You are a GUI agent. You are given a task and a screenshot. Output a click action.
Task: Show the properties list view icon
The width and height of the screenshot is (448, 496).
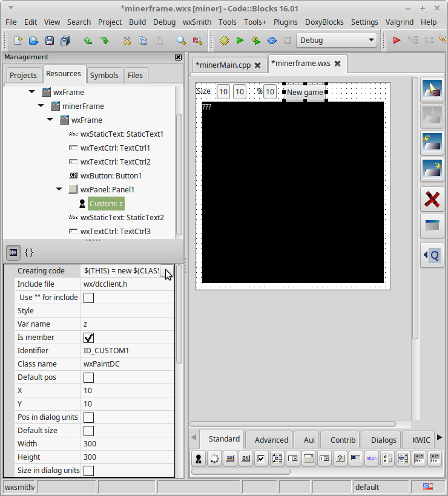(13, 252)
